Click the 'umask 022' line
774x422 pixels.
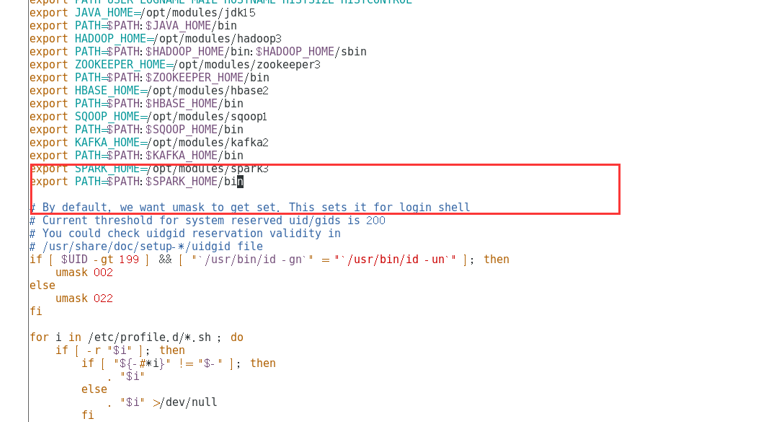click(84, 298)
